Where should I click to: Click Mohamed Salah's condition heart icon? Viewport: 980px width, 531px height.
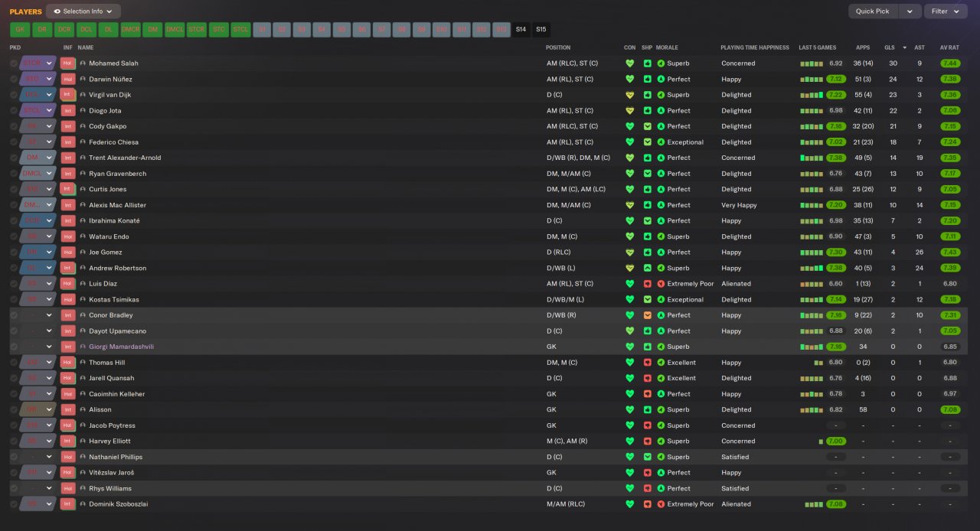[630, 64]
